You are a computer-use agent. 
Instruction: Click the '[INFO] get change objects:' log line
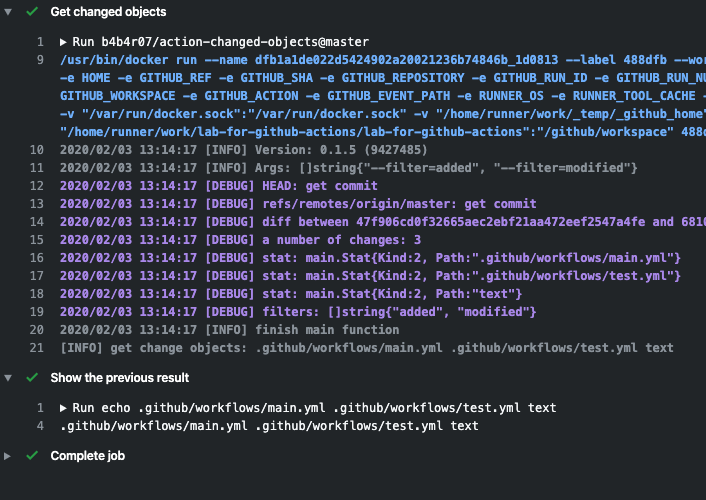point(367,348)
